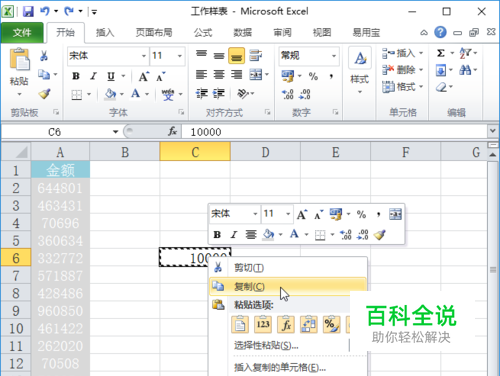The image size is (500, 376).
Task: Decrease indent in alignment group
Action: (201, 94)
